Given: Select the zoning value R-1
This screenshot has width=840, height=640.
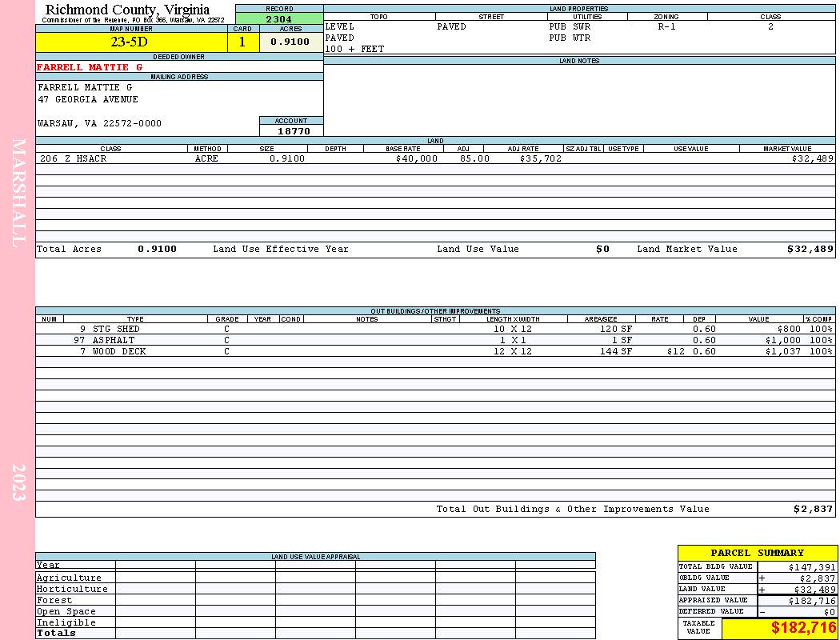Looking at the screenshot, I should coord(666,26).
